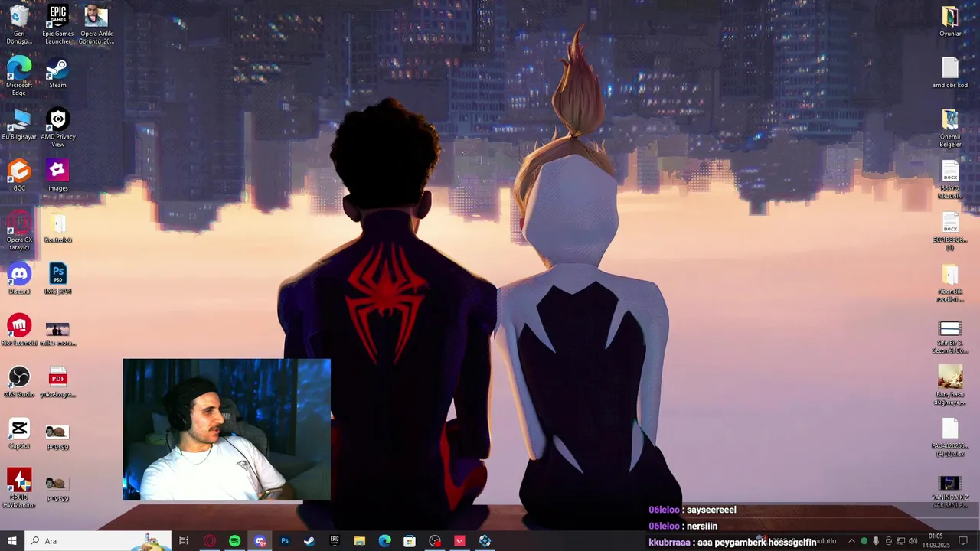Show hidden system tray icons

coord(851,541)
